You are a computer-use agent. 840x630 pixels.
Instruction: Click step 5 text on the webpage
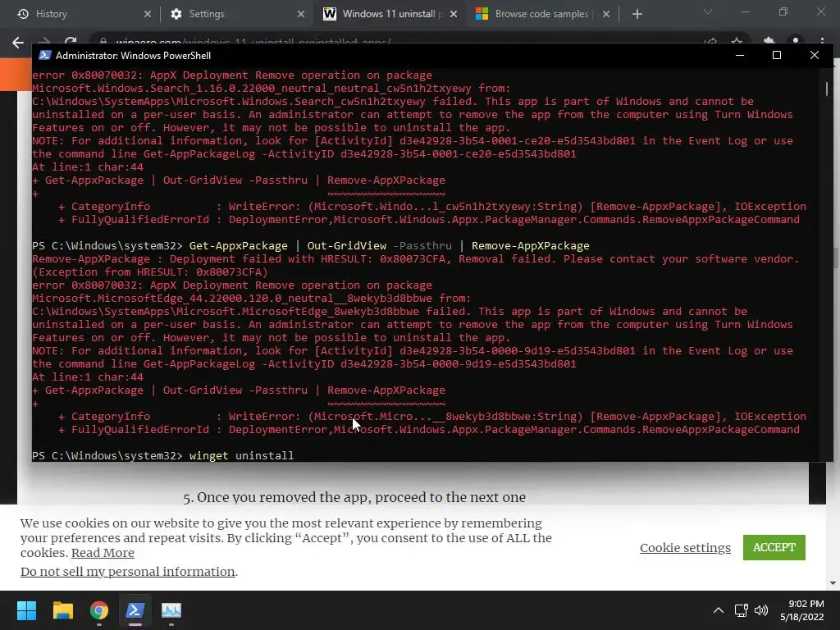(x=354, y=497)
